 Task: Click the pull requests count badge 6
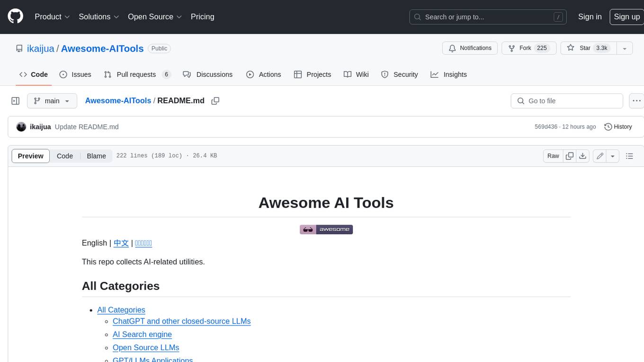point(166,74)
